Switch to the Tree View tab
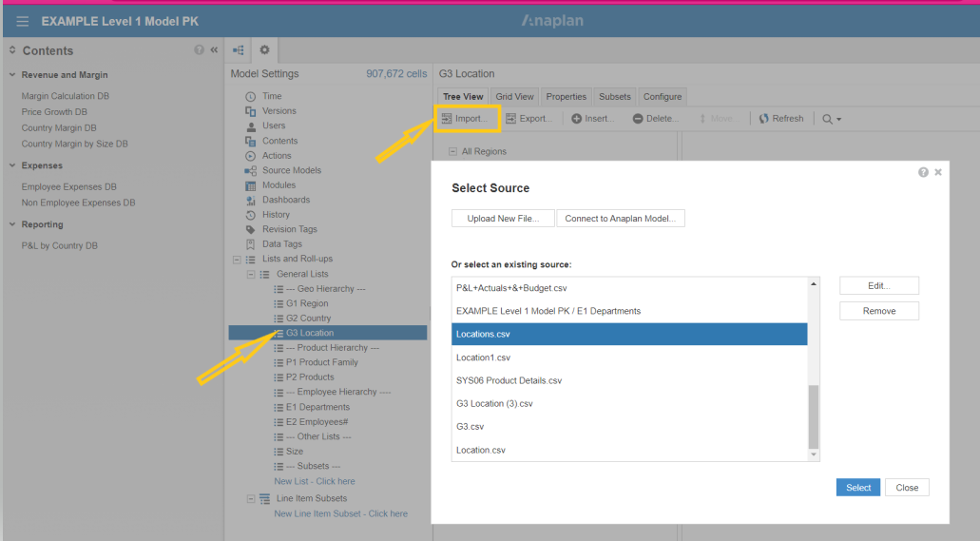Image resolution: width=980 pixels, height=541 pixels. click(463, 96)
